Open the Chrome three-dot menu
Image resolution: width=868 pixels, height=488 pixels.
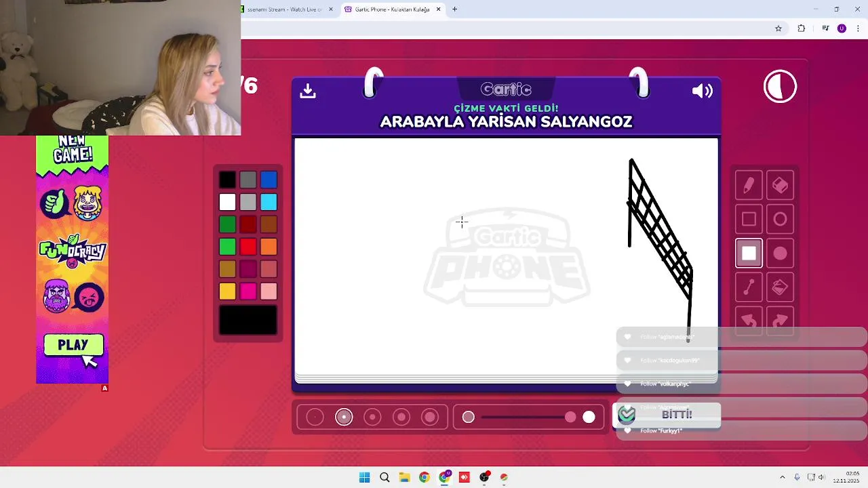[x=858, y=28]
